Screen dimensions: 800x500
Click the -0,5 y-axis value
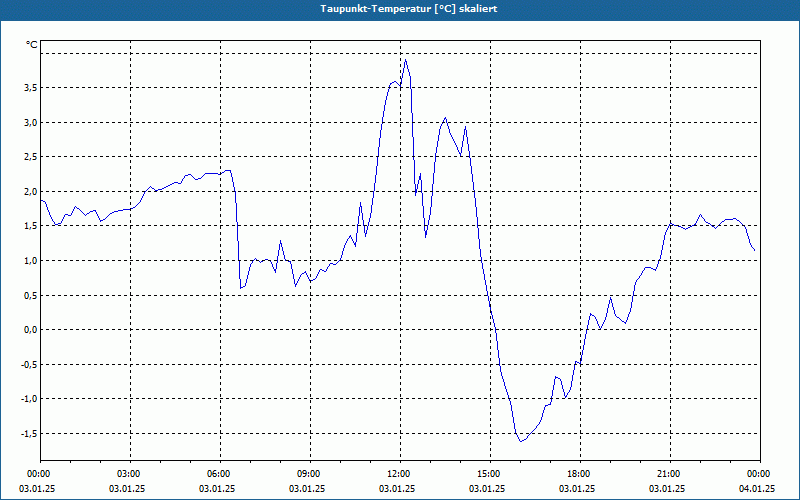(29, 364)
